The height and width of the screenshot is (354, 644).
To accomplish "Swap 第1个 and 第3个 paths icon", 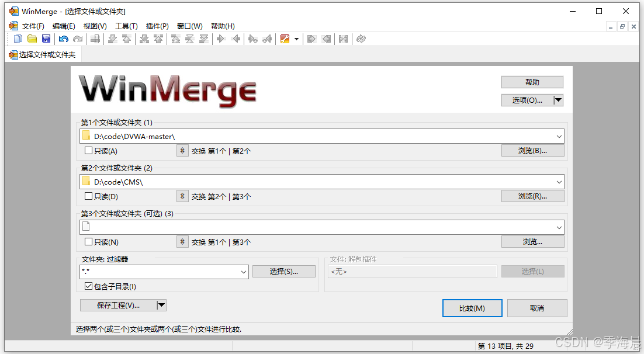I will pos(182,242).
